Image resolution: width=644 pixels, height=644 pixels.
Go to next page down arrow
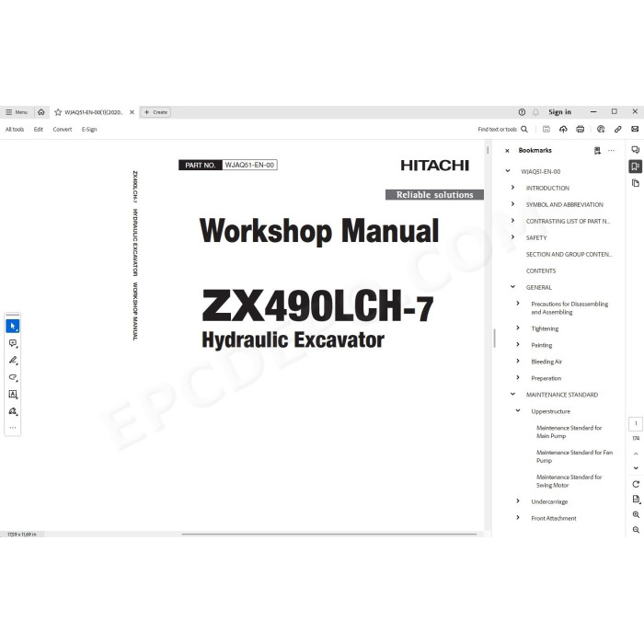tap(636, 467)
